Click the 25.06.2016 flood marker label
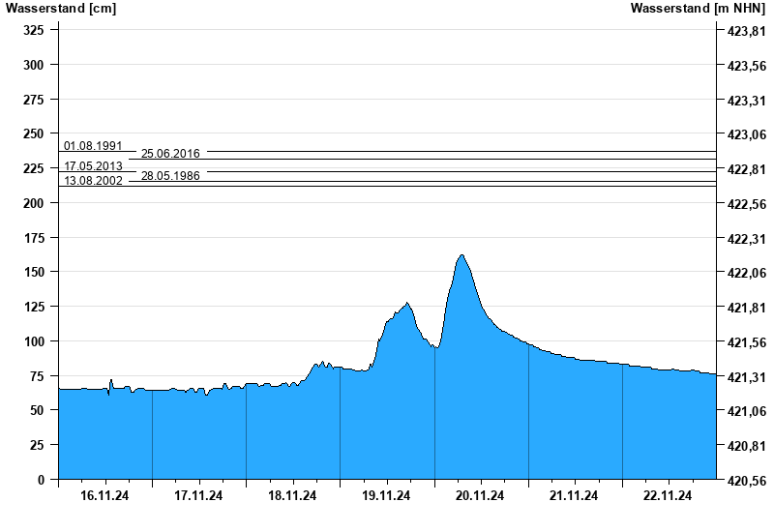774x532 pixels. click(170, 154)
